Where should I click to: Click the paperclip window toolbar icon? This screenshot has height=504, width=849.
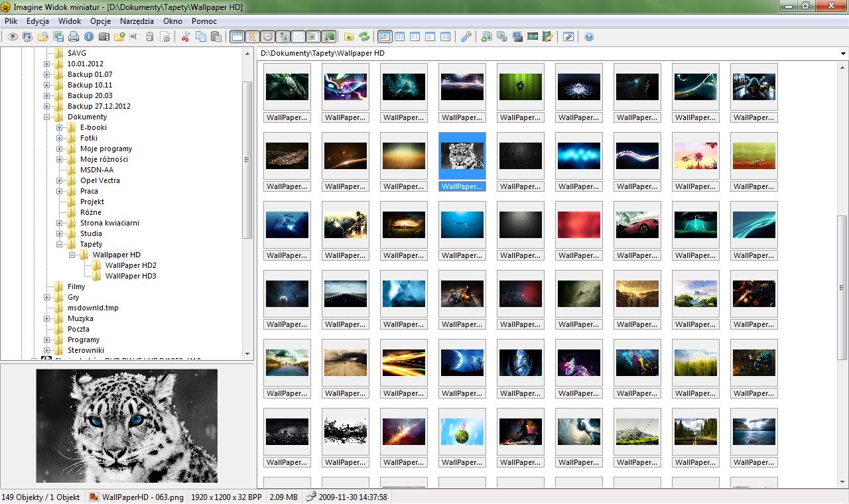(568, 36)
